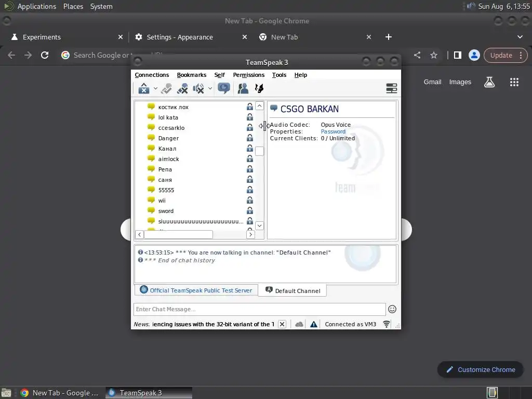Select the 'Канал' channel
Viewport: 532px width, 399px height.
(167, 149)
